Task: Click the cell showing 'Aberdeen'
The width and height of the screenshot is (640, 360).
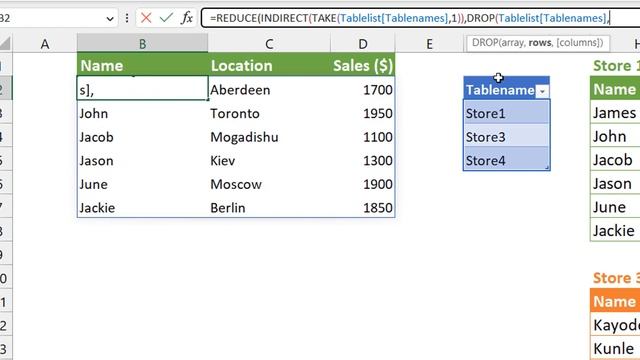Action: click(x=269, y=90)
